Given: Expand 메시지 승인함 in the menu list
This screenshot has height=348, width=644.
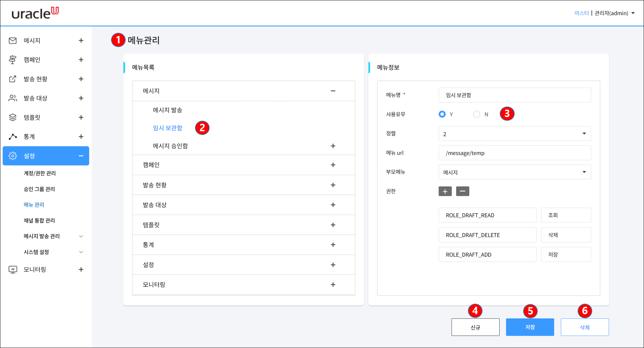Looking at the screenshot, I should (x=333, y=146).
